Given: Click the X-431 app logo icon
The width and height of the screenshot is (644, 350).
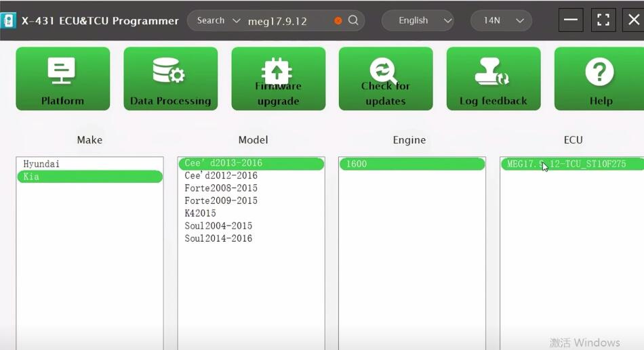Looking at the screenshot, I should coord(8,20).
